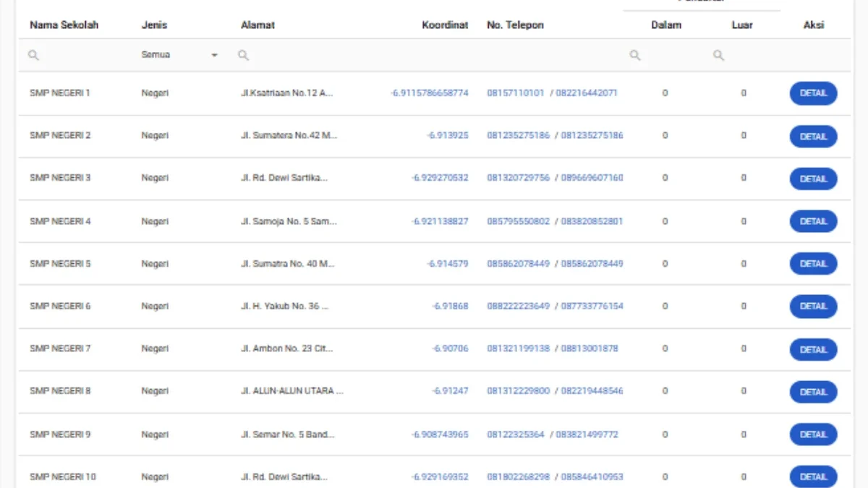Click search icon under Luar column

click(x=718, y=56)
